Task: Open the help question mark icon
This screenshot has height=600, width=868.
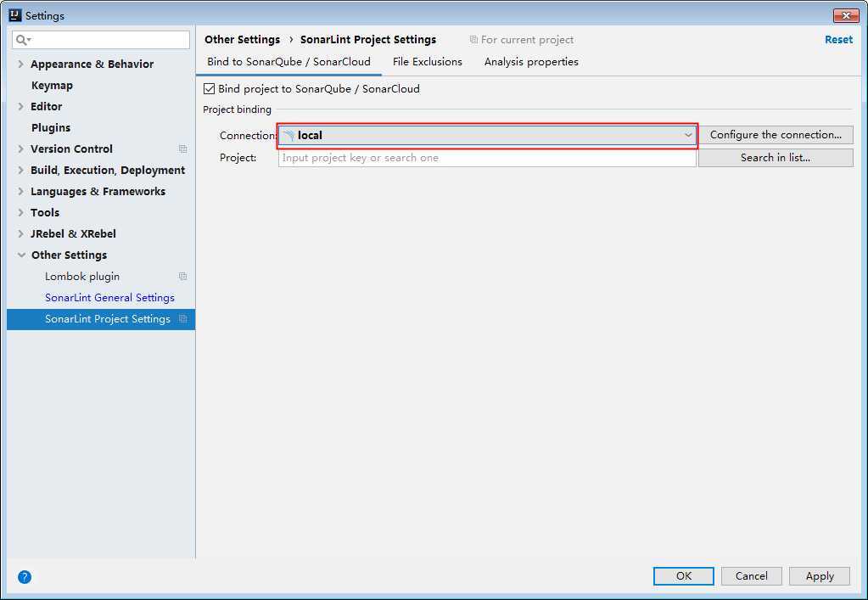Action: pos(25,577)
